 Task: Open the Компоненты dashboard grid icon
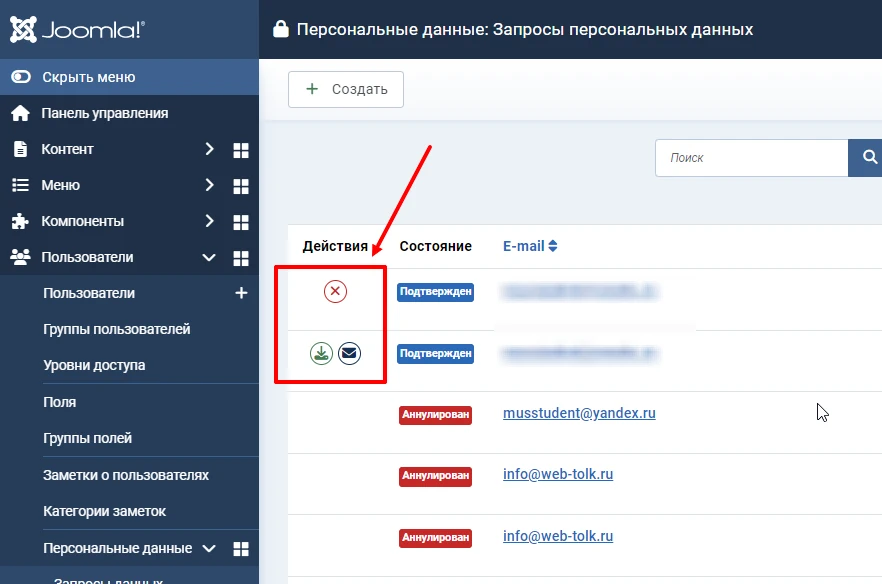pyautogui.click(x=241, y=222)
